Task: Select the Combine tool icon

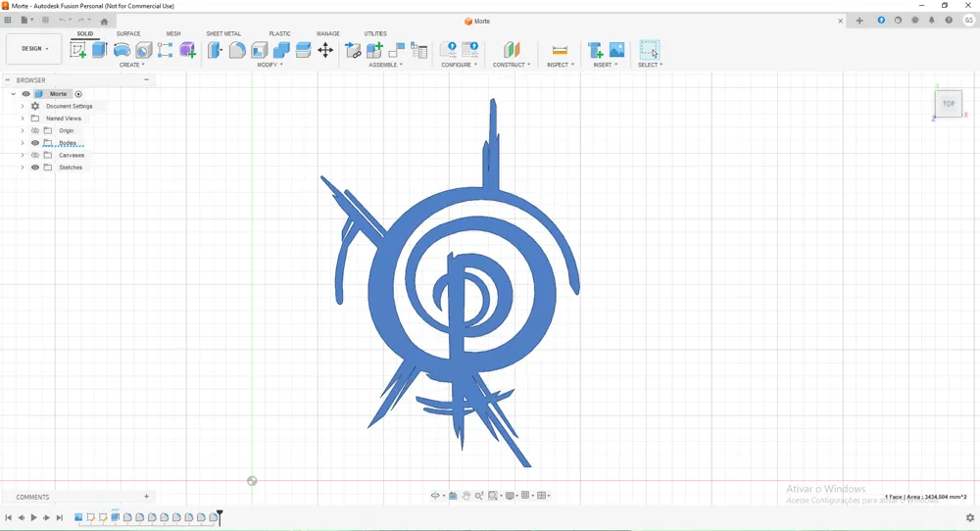Action: 281,50
